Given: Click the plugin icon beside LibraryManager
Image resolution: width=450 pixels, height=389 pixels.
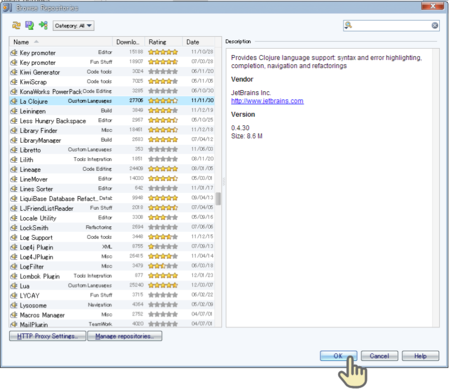Looking at the screenshot, I should pos(14,140).
